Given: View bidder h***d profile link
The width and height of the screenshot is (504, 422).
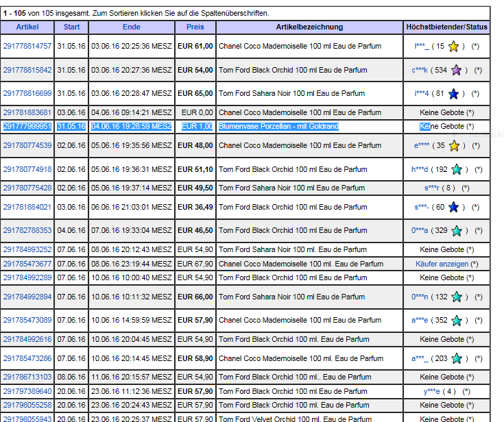Looking at the screenshot, I should (x=420, y=169).
